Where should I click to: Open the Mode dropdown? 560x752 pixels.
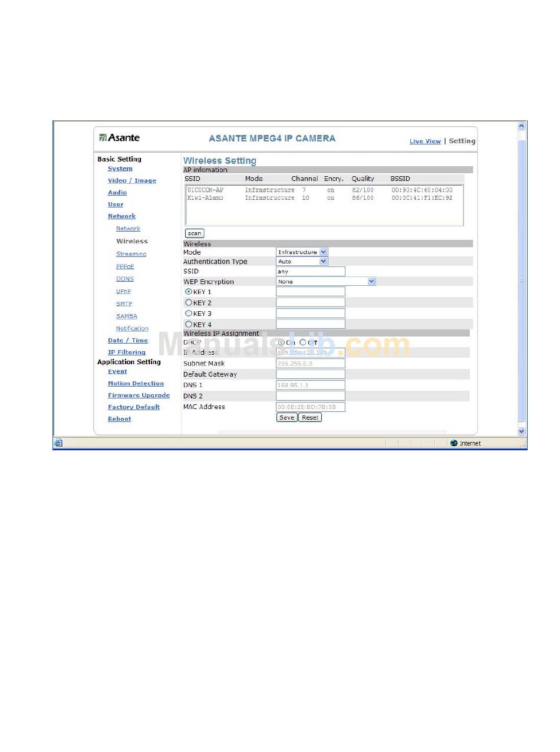(x=302, y=252)
